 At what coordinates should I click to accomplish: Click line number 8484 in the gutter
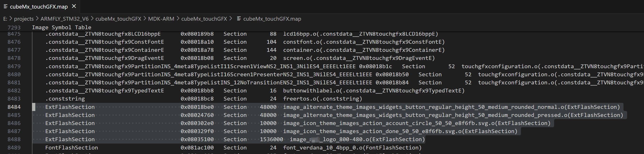[14, 107]
